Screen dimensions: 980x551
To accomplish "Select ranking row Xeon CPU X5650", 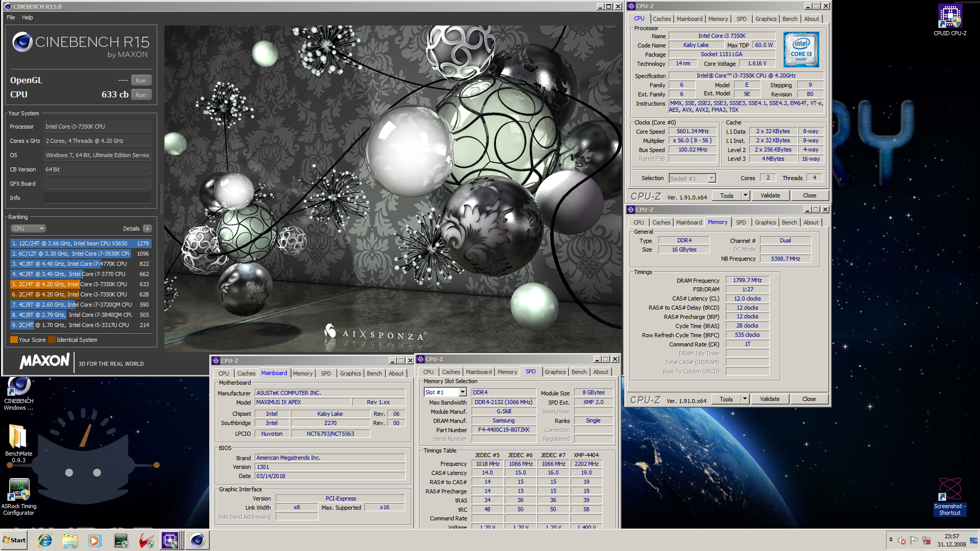I will (81, 243).
